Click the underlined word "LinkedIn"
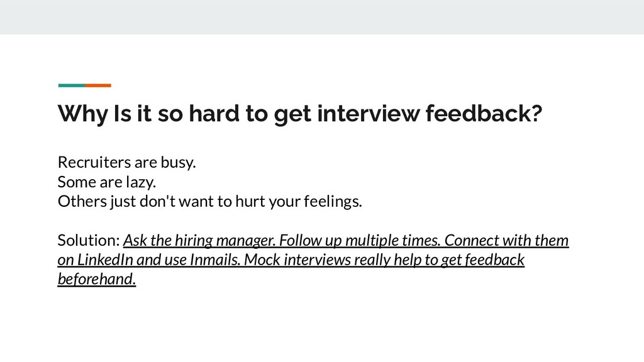The height and width of the screenshot is (362, 644). (105, 260)
